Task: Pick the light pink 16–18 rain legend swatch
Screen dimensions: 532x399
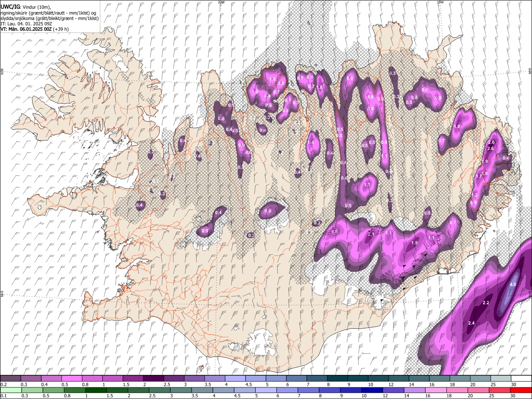Action: pyautogui.click(x=436, y=390)
